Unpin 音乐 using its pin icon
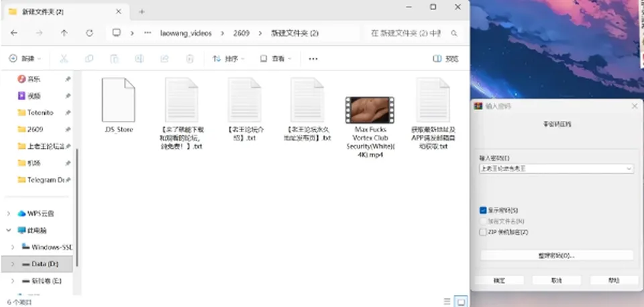Image resolution: width=644 pixels, height=307 pixels. [x=68, y=79]
